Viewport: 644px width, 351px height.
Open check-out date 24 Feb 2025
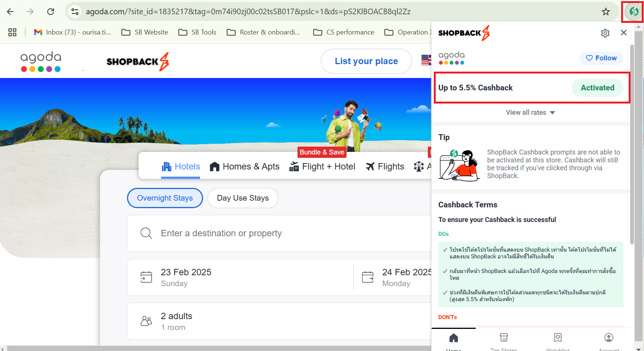coord(393,277)
